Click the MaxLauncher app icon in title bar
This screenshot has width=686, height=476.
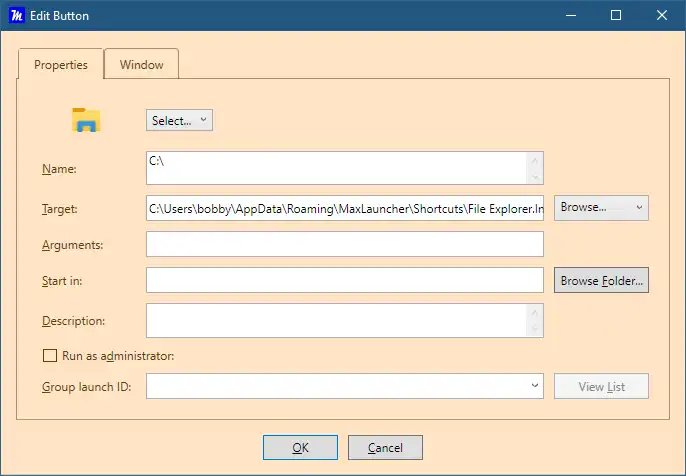pyautogui.click(x=16, y=15)
